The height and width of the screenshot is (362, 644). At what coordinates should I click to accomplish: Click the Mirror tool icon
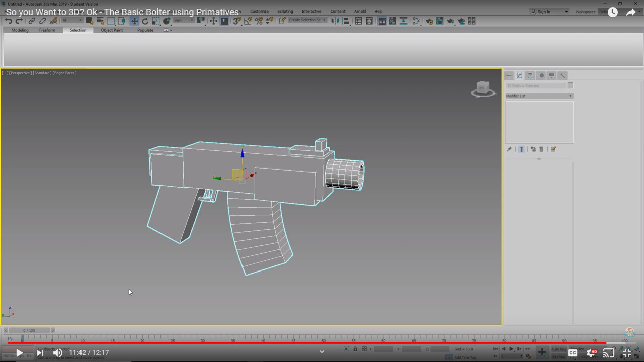coord(334,21)
